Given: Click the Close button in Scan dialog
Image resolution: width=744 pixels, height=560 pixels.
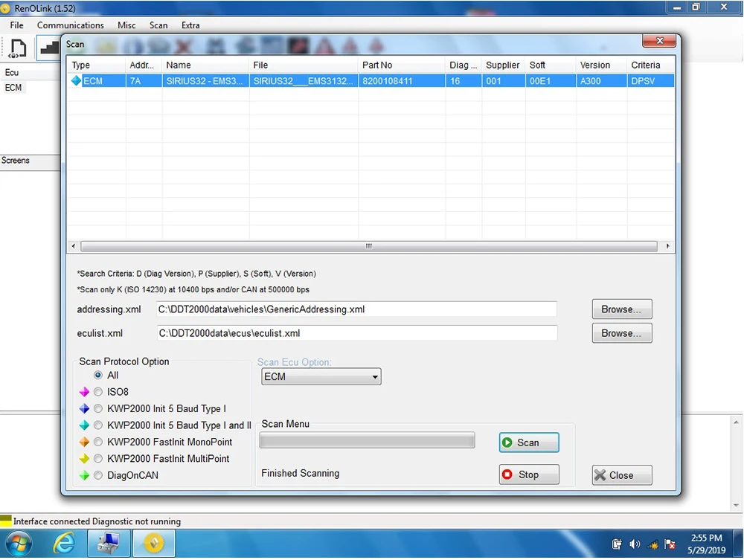Looking at the screenshot, I should click(621, 475).
